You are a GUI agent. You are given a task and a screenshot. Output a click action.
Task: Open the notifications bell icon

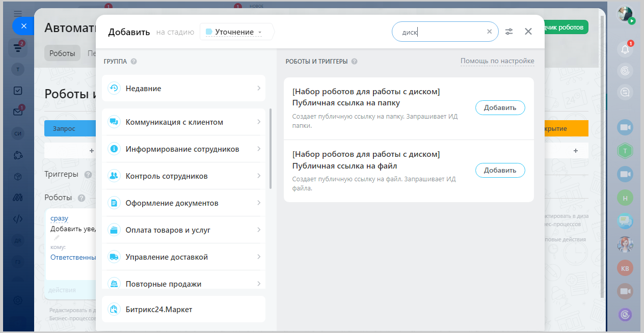point(625,49)
